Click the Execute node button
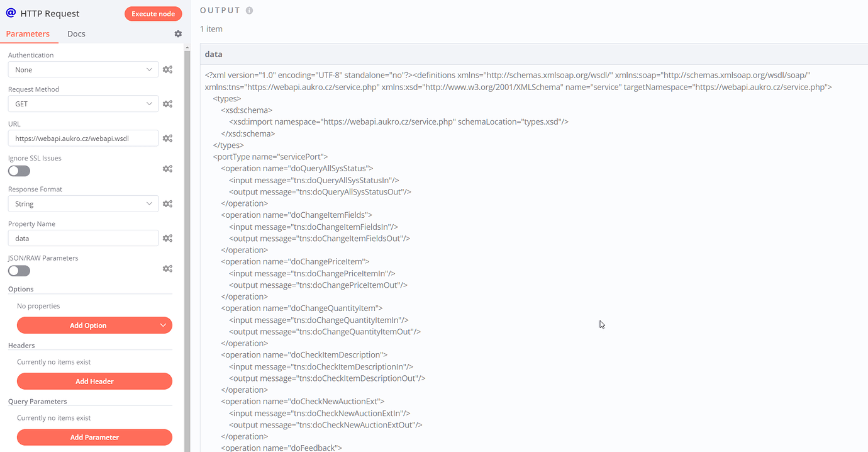The image size is (868, 452). coord(153,14)
